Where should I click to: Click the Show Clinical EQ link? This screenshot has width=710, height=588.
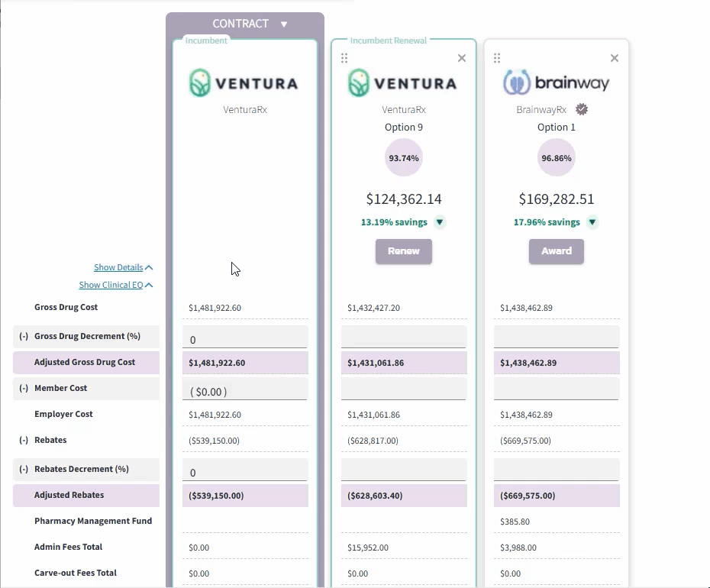point(111,285)
